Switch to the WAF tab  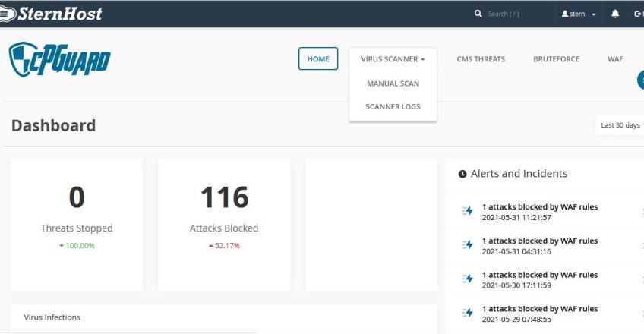[615, 58]
